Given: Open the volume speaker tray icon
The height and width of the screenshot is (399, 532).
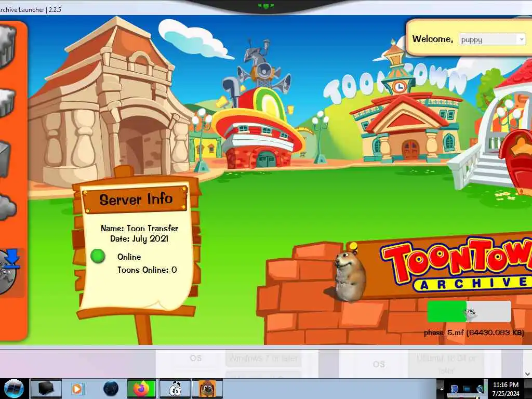Looking at the screenshot, I should coord(480,389).
